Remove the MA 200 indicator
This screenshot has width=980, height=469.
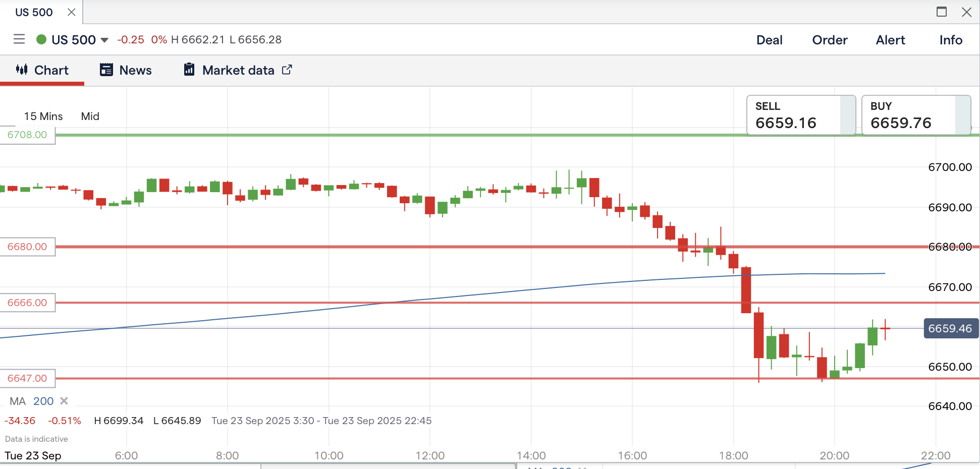(x=64, y=401)
